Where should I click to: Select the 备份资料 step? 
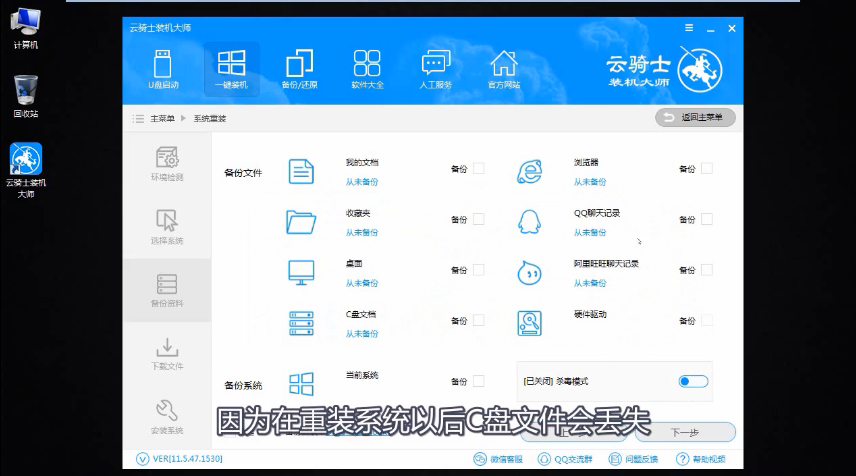(167, 290)
